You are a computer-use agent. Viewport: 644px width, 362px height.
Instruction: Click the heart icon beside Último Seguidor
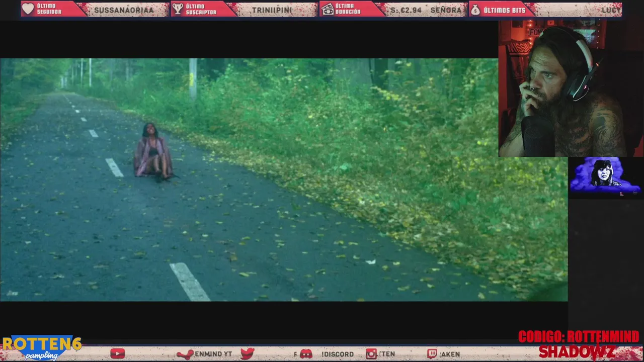28,9
